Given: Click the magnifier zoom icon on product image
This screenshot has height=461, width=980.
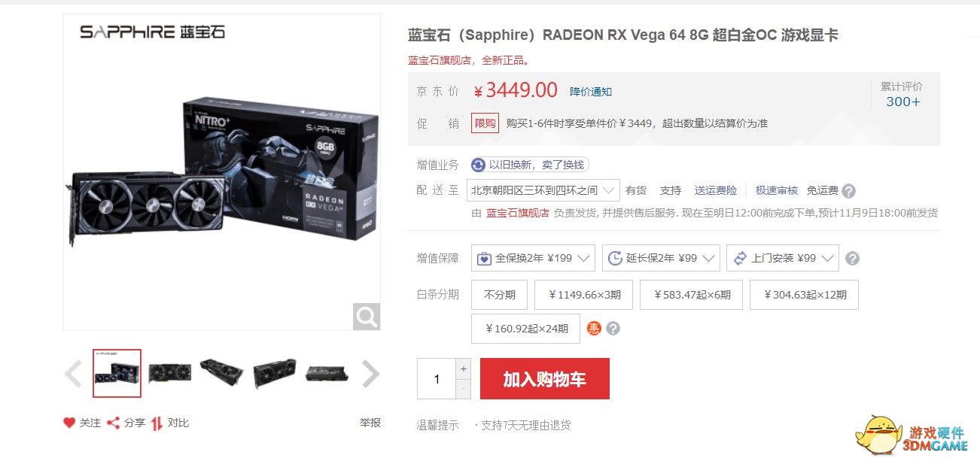Looking at the screenshot, I should 367,317.
